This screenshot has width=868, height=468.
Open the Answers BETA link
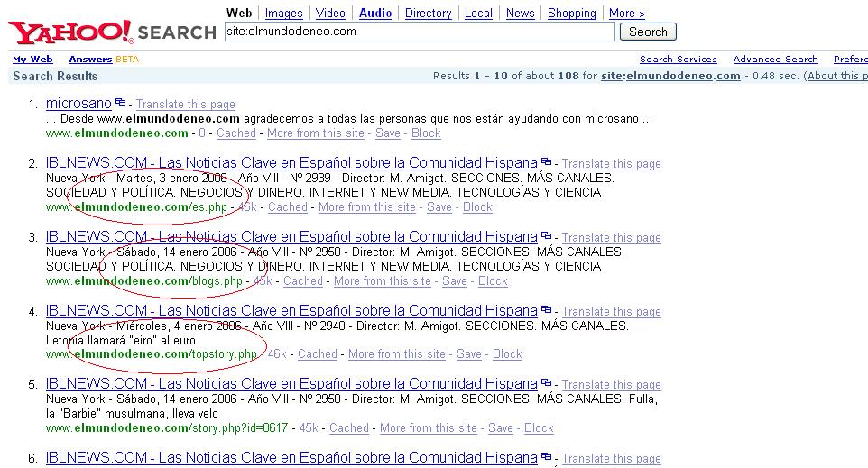coord(104,60)
